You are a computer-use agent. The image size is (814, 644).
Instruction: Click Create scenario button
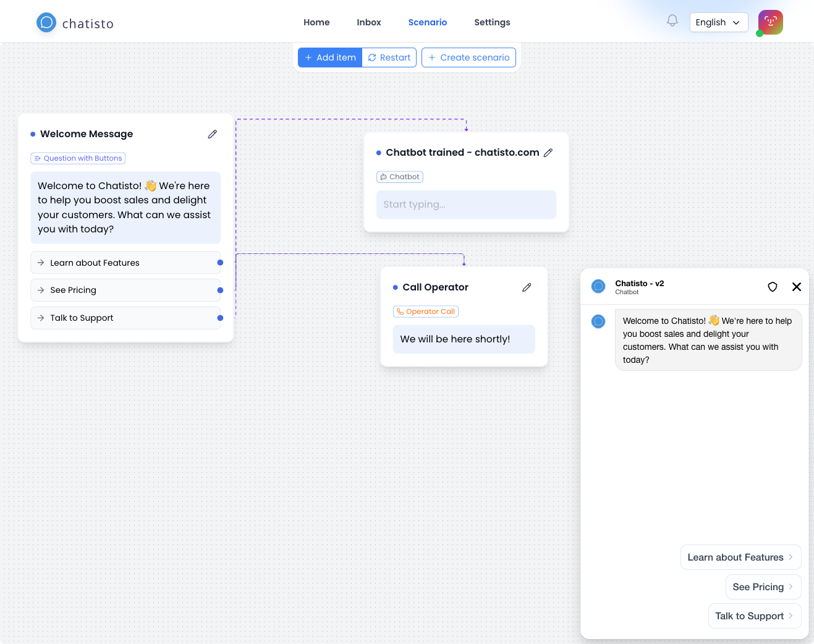tap(468, 57)
